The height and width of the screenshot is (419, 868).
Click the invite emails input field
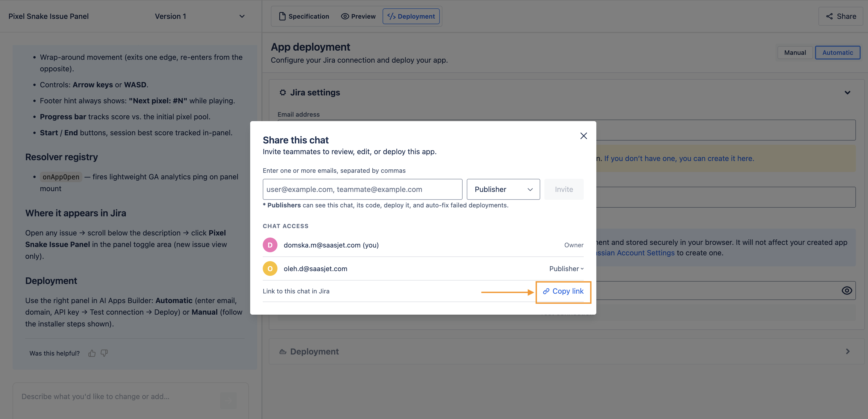(362, 189)
